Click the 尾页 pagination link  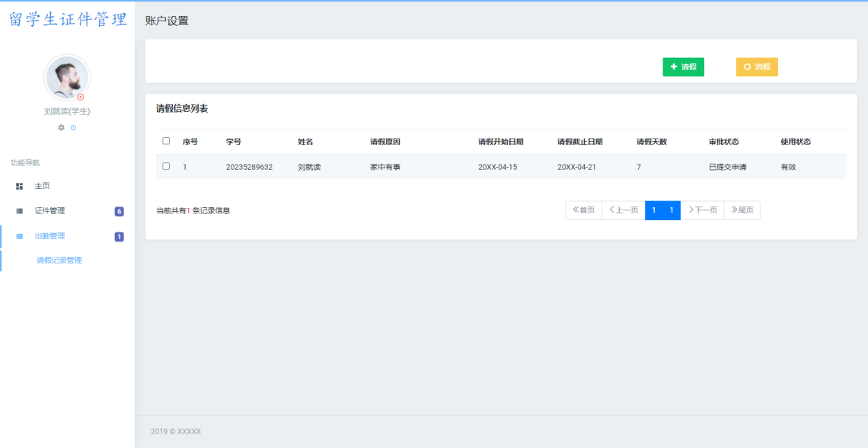(x=742, y=210)
